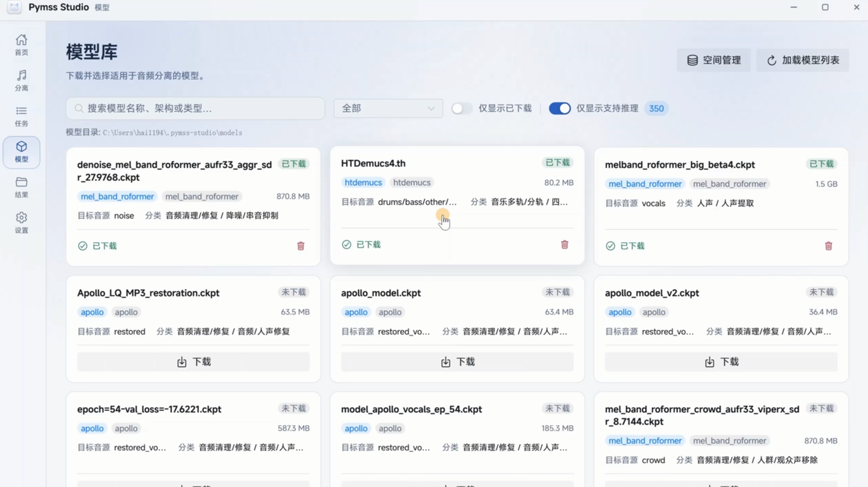Delete the denoise_mel_band_roformer model via trash icon
This screenshot has width=868, height=487.
pos(301,246)
